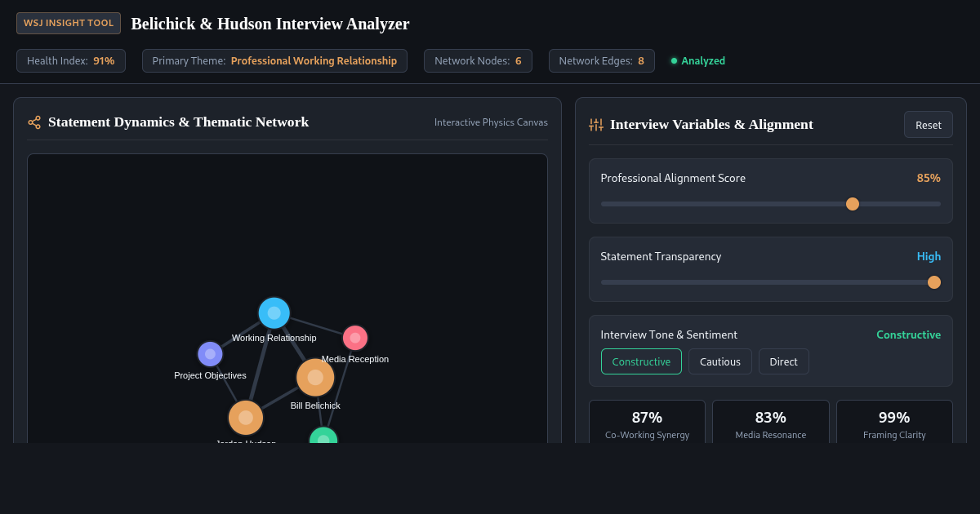Image resolution: width=980 pixels, height=514 pixels.
Task: Select the Media Reception node
Action: click(x=355, y=338)
